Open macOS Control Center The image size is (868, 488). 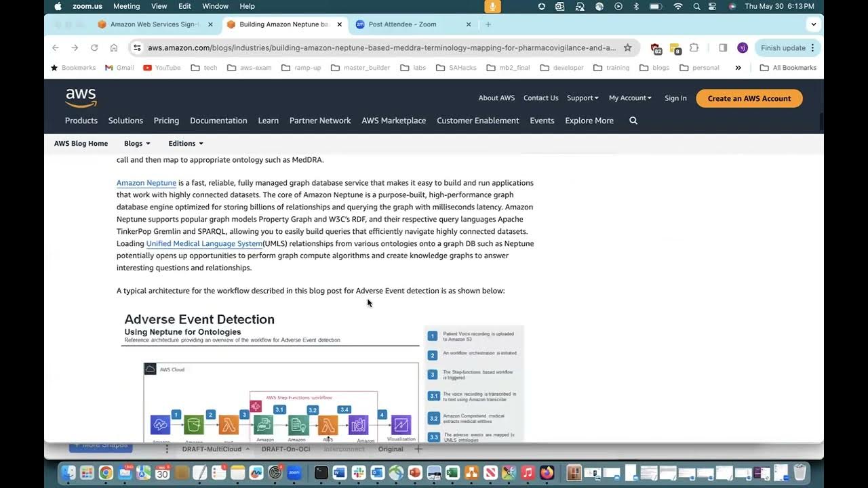click(713, 6)
